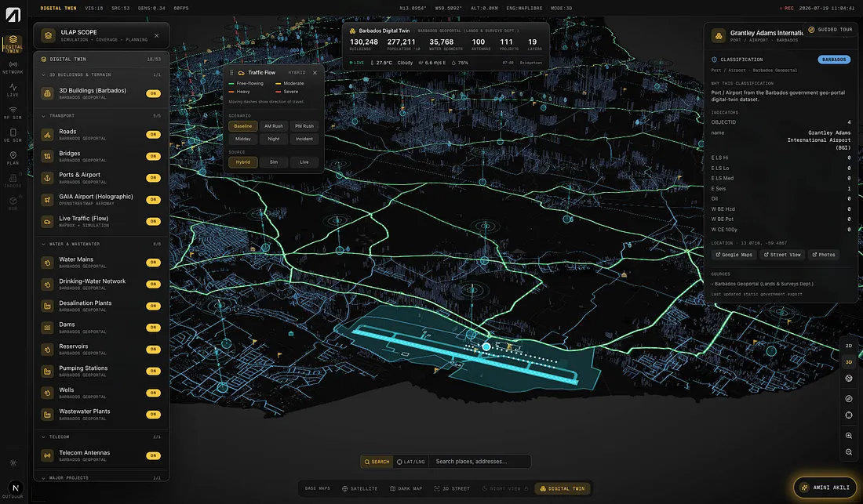
Task: Turn off the Desalination Plants layer
Action: [x=153, y=306]
